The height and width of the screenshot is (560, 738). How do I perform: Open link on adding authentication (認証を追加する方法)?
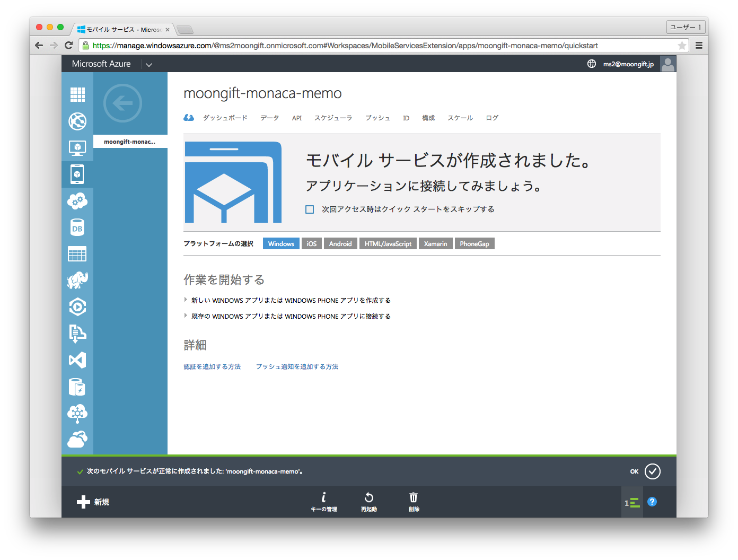point(212,366)
